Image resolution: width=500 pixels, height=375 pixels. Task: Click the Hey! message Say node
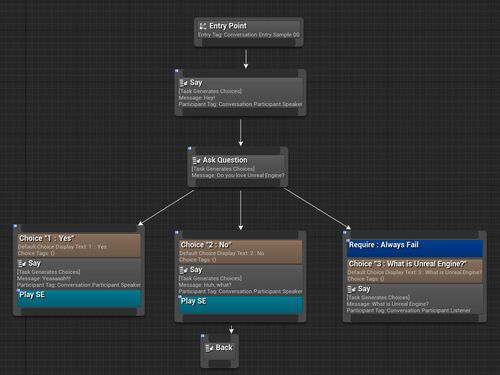pyautogui.click(x=240, y=93)
